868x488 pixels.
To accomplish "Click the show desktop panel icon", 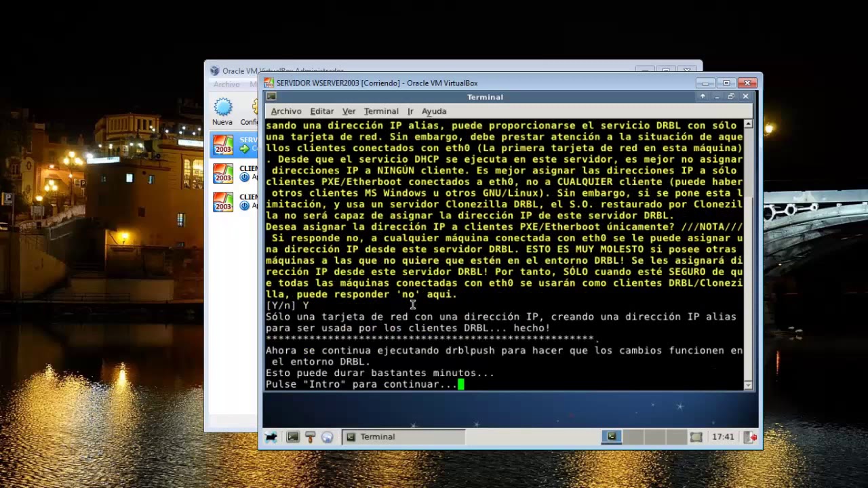I will click(696, 437).
